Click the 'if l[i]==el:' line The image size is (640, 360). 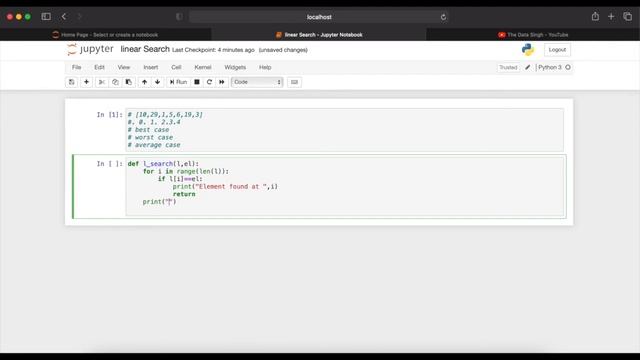tap(180, 179)
